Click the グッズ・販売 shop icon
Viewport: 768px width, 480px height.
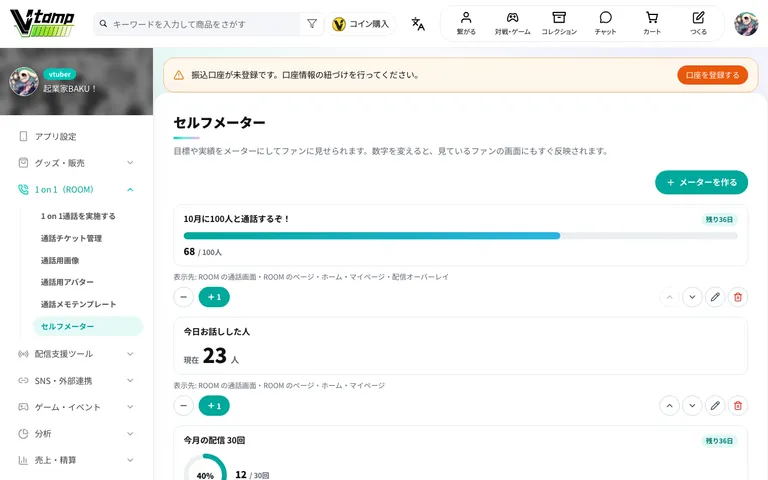pyautogui.click(x=23, y=163)
